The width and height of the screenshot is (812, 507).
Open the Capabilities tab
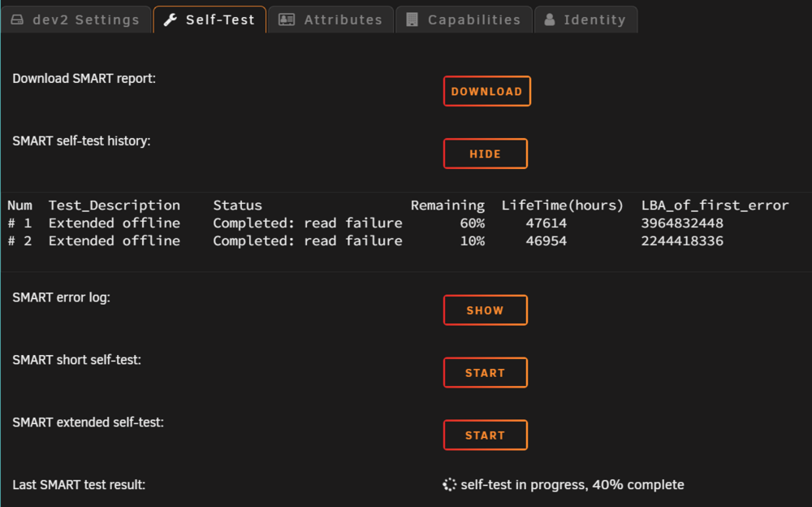464,19
